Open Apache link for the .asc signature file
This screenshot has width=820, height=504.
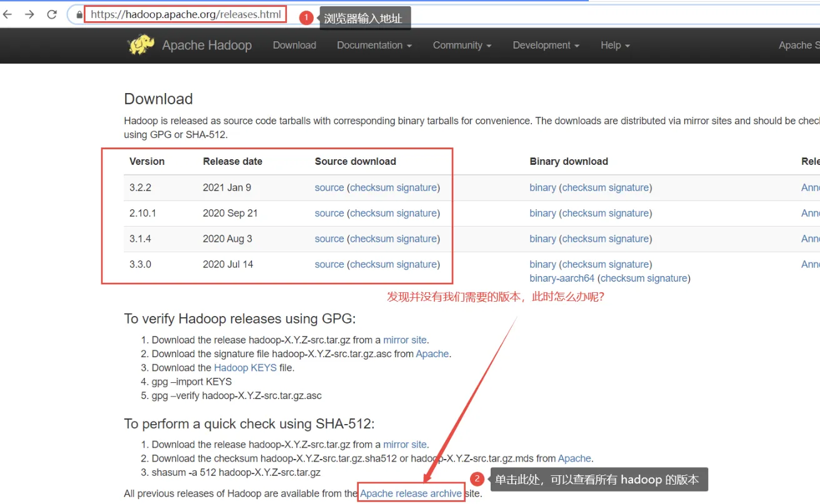click(x=432, y=353)
